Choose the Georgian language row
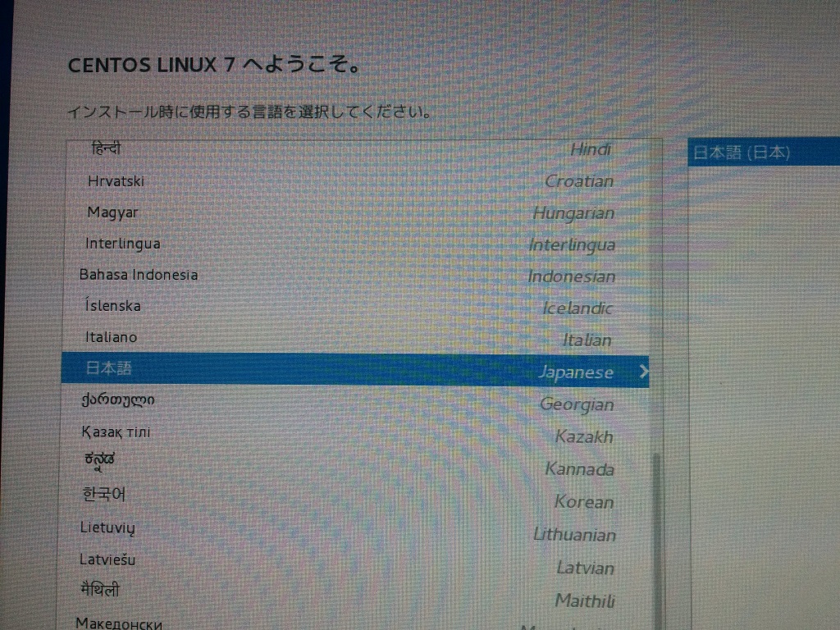840x630 pixels. tap(356, 402)
